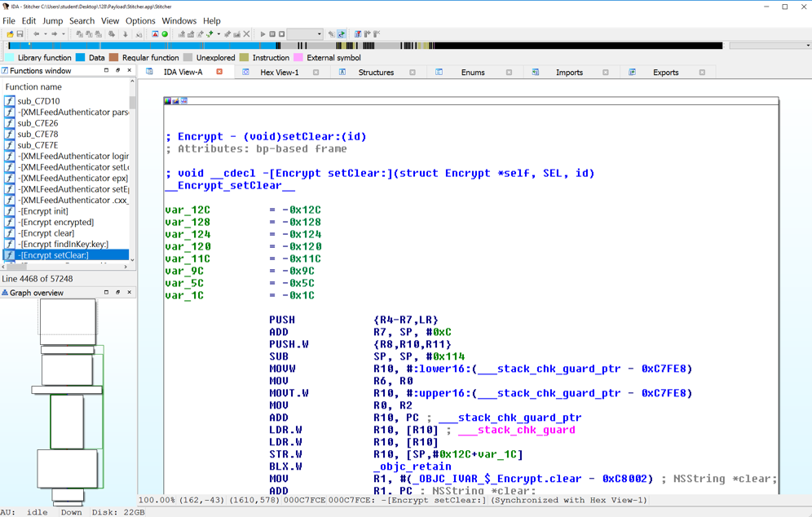Open the Search menu
Viewport: 812px width, 517px height.
click(82, 20)
